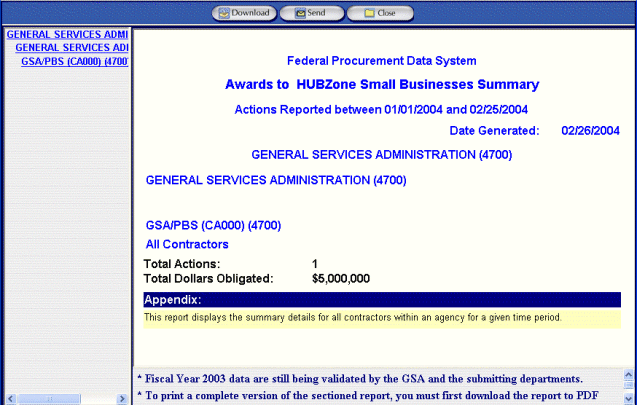
Task: Select the indented GENERAL SERVICES ADI link
Action: click(x=72, y=47)
